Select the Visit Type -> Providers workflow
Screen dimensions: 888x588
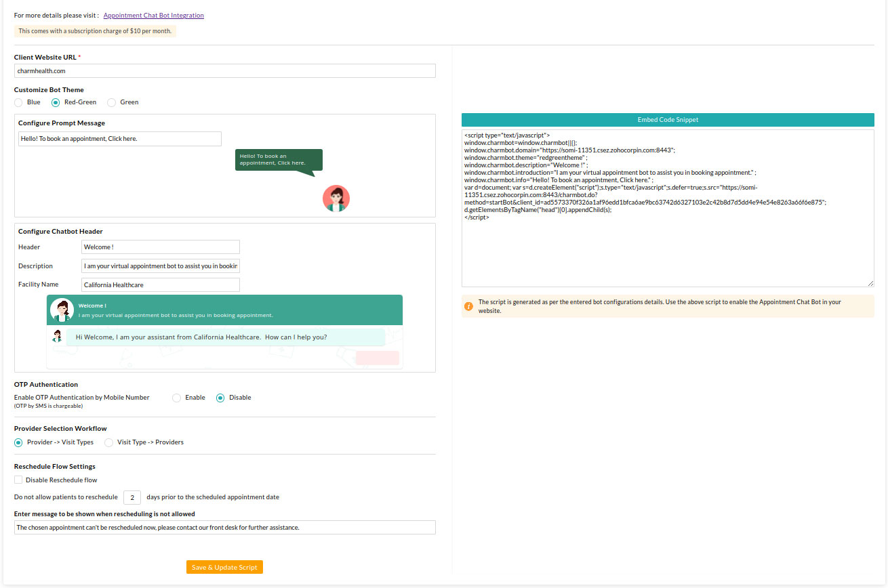coord(108,442)
